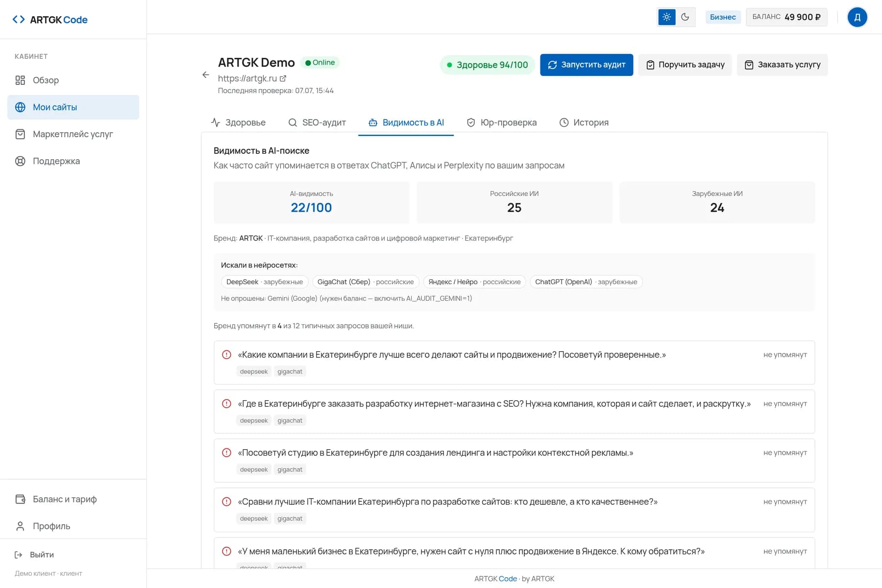Image resolution: width=882 pixels, height=588 pixels.
Task: Click the refresh icon in Запустить аудит
Action: point(552,65)
